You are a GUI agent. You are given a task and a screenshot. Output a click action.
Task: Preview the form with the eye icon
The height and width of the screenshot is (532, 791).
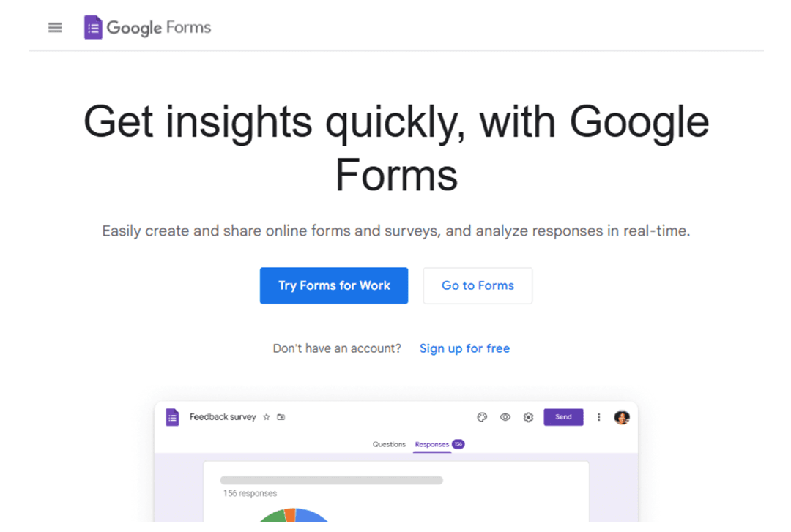pyautogui.click(x=505, y=416)
